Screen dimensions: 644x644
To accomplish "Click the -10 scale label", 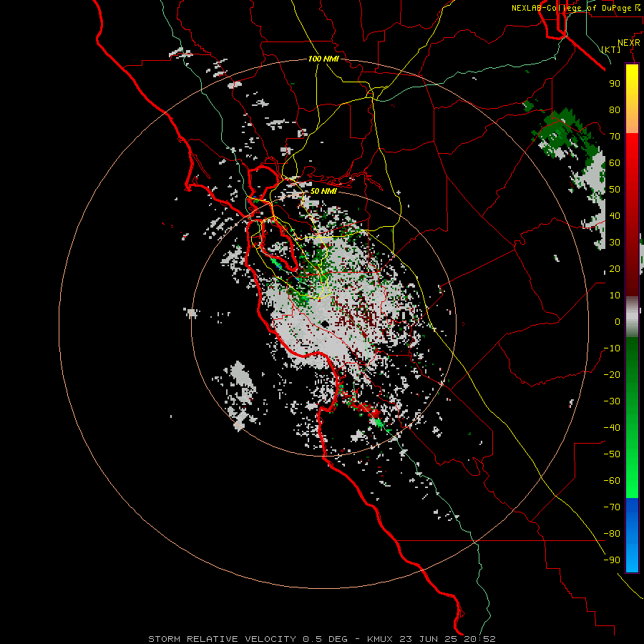I will click(x=612, y=348).
